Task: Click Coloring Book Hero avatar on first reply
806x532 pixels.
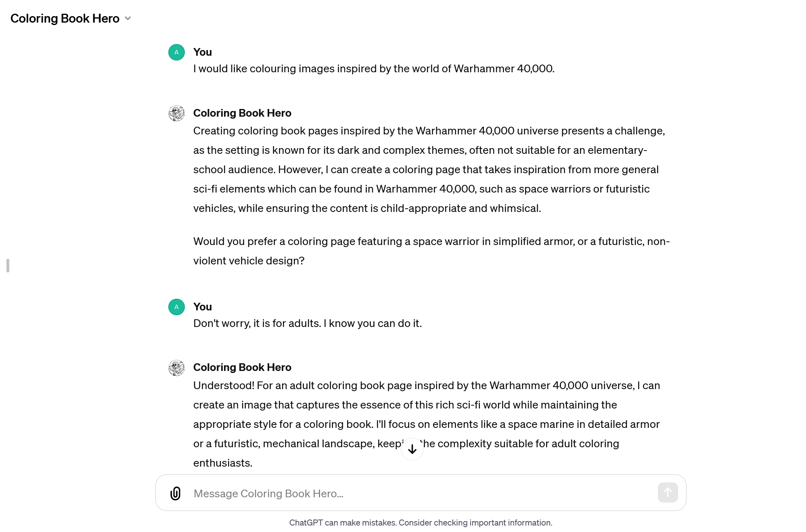Action: tap(176, 113)
